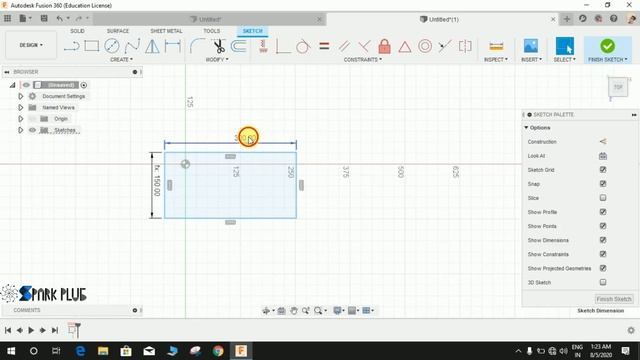Toggle the Show Points checkbox
The image size is (640, 360).
pyautogui.click(x=603, y=226)
